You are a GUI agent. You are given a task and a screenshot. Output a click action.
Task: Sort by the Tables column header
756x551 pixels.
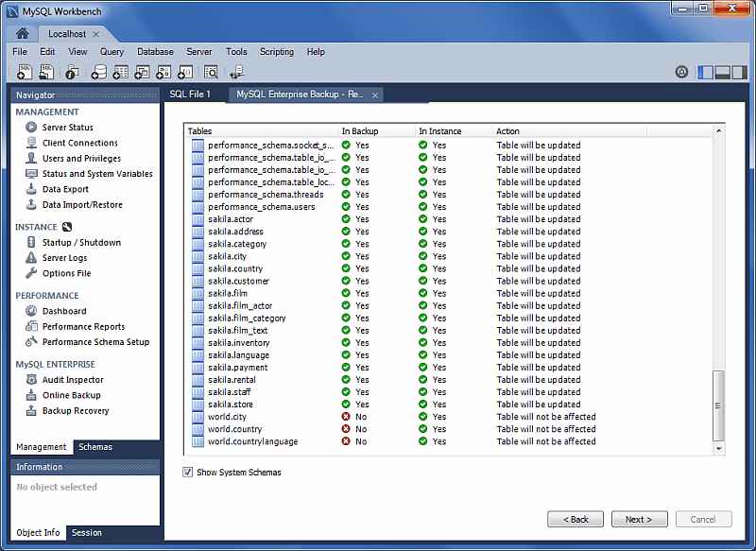[x=262, y=131]
